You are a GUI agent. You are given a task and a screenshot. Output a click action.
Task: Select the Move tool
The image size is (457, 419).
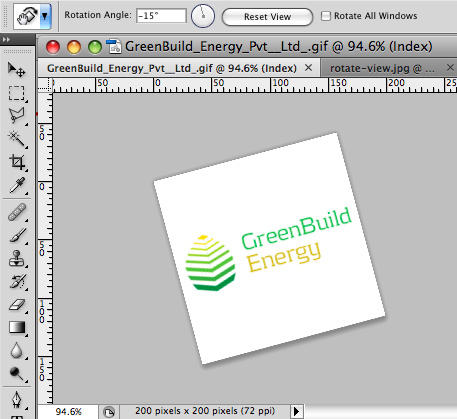click(17, 70)
